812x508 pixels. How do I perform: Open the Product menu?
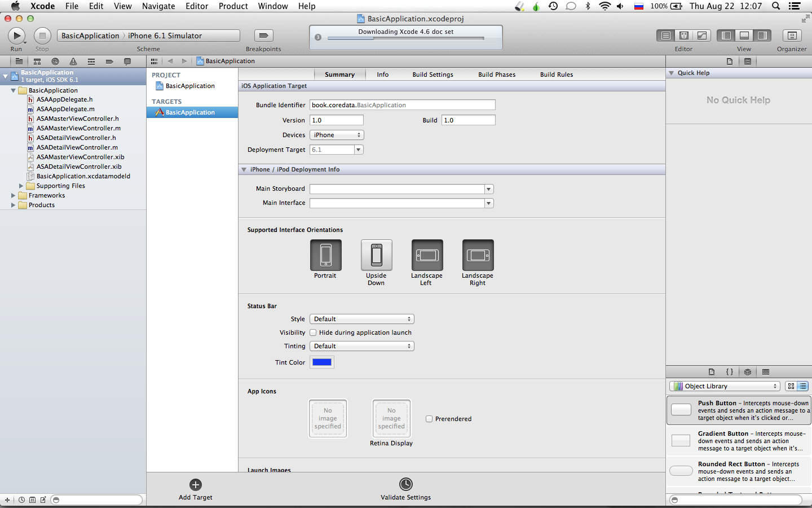coord(233,6)
